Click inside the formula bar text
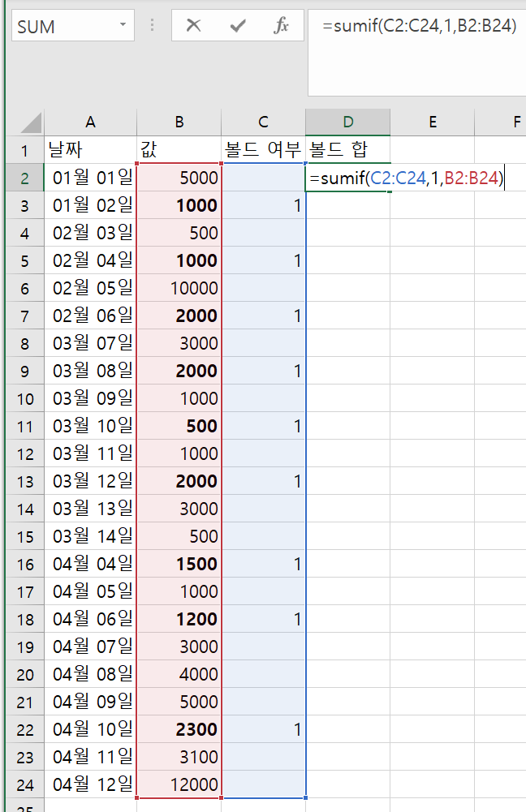 419,26
